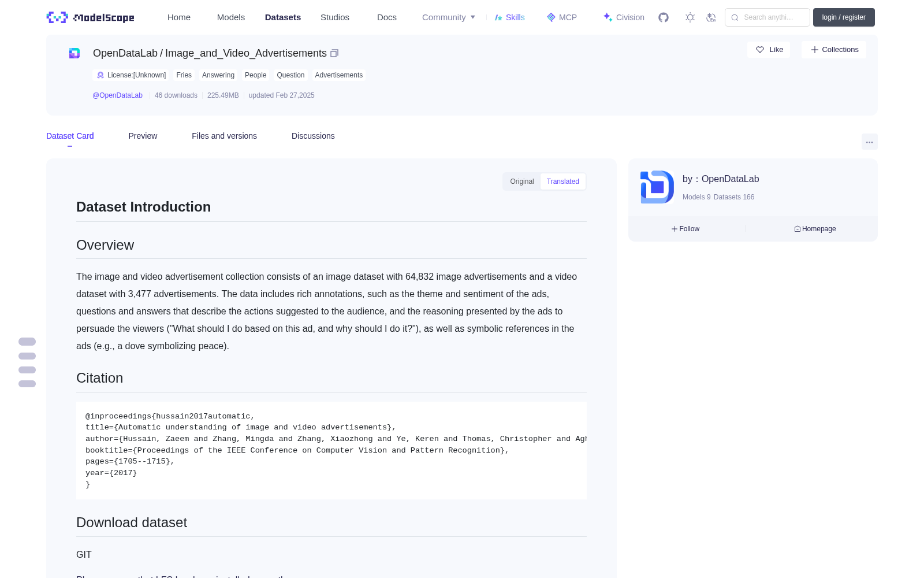Open the Discussions tab

click(313, 136)
